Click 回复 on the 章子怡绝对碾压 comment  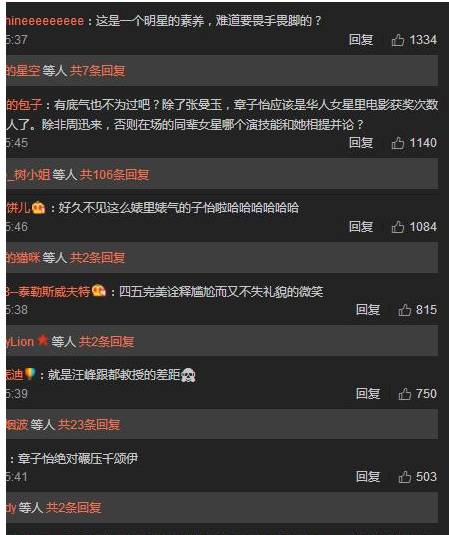click(368, 477)
